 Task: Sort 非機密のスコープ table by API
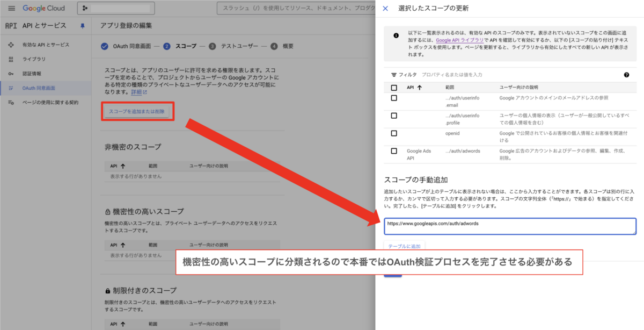pos(118,166)
